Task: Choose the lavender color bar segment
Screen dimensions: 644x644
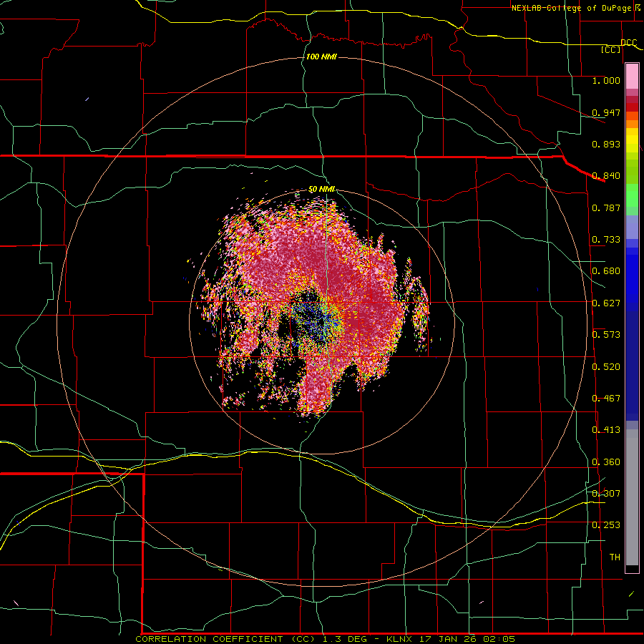Action: [632, 227]
